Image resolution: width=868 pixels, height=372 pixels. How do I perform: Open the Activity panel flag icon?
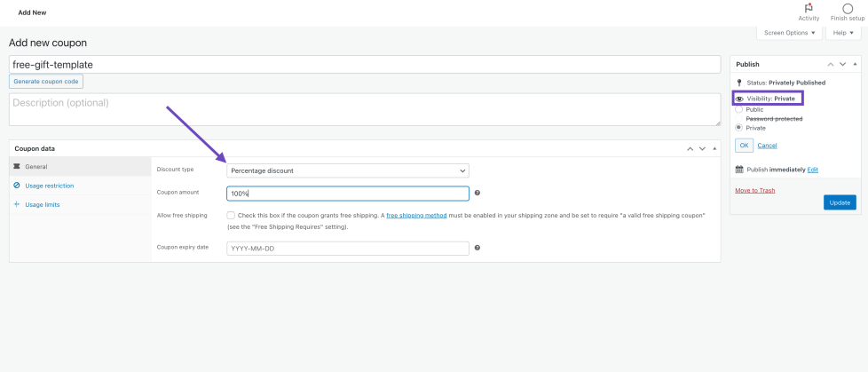[809, 9]
